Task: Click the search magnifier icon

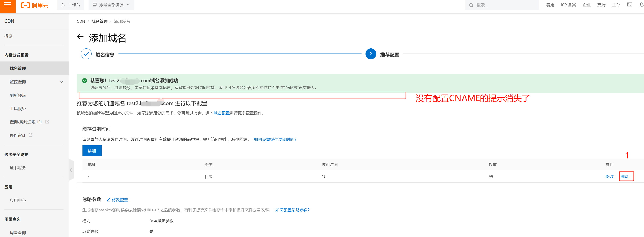Action: (x=471, y=5)
